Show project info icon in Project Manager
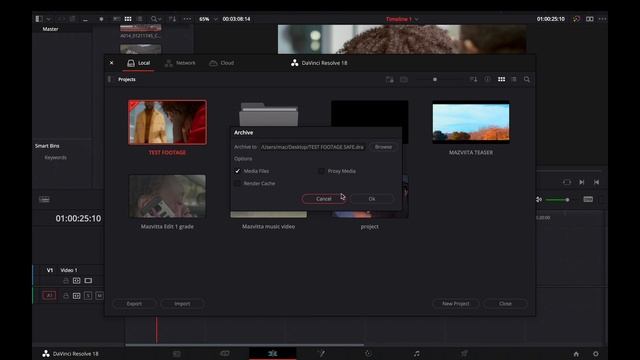Image resolution: width=640 pixels, height=360 pixels. tap(487, 79)
